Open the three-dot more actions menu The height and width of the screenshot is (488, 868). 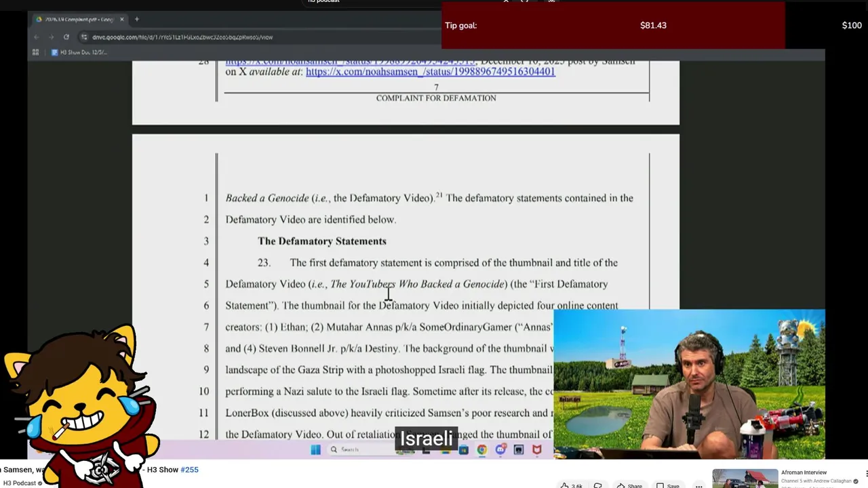coord(698,485)
